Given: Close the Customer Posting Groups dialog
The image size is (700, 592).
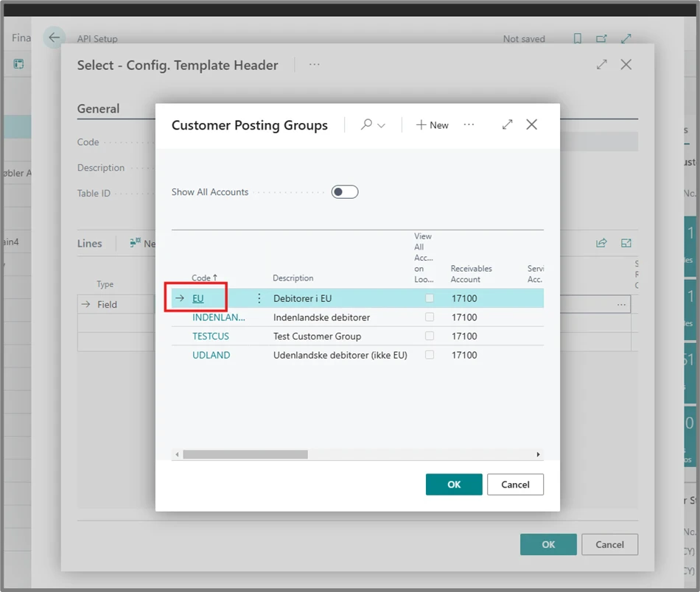Looking at the screenshot, I should (x=532, y=124).
